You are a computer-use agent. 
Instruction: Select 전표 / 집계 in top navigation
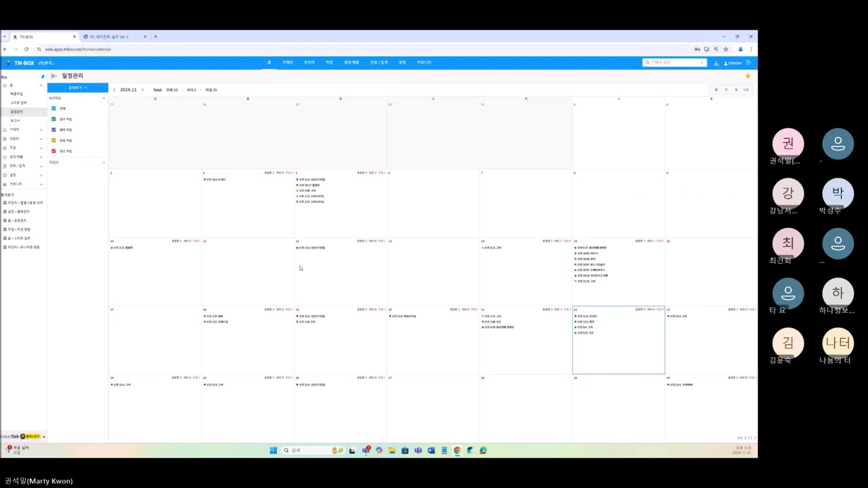tap(379, 62)
